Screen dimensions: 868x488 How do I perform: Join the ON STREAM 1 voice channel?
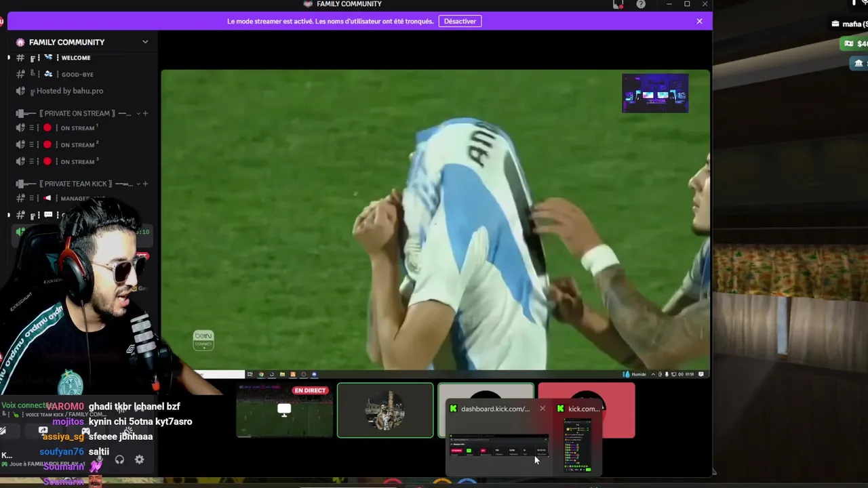(81, 127)
